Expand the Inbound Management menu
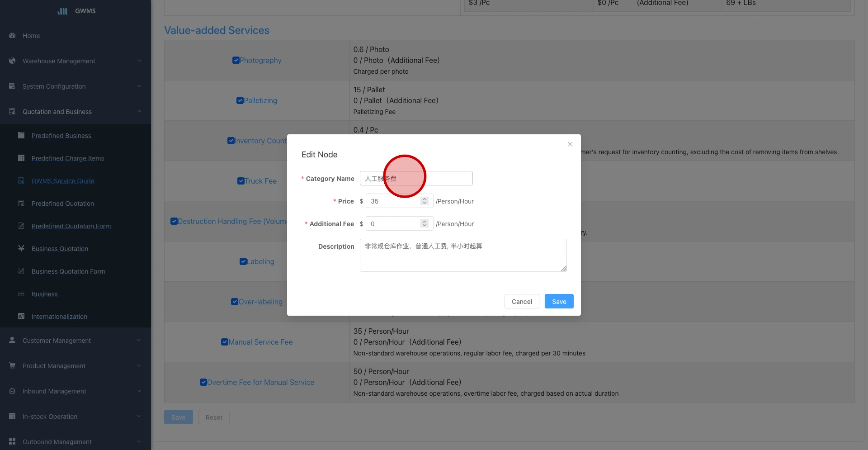 pos(139,391)
